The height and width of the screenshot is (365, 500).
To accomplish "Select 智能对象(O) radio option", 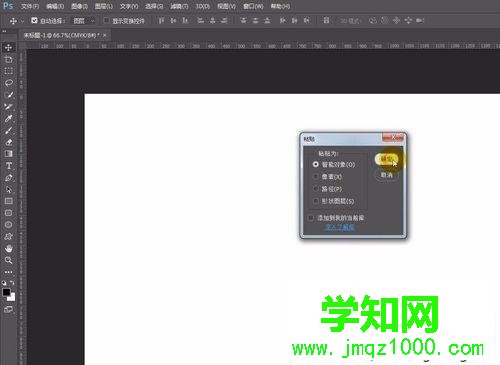I will point(315,164).
